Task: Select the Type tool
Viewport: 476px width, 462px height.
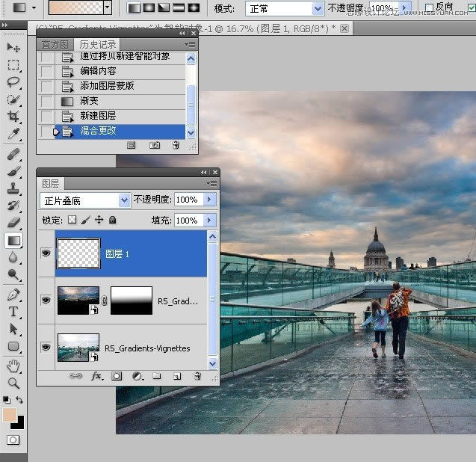Action: pyautogui.click(x=13, y=312)
